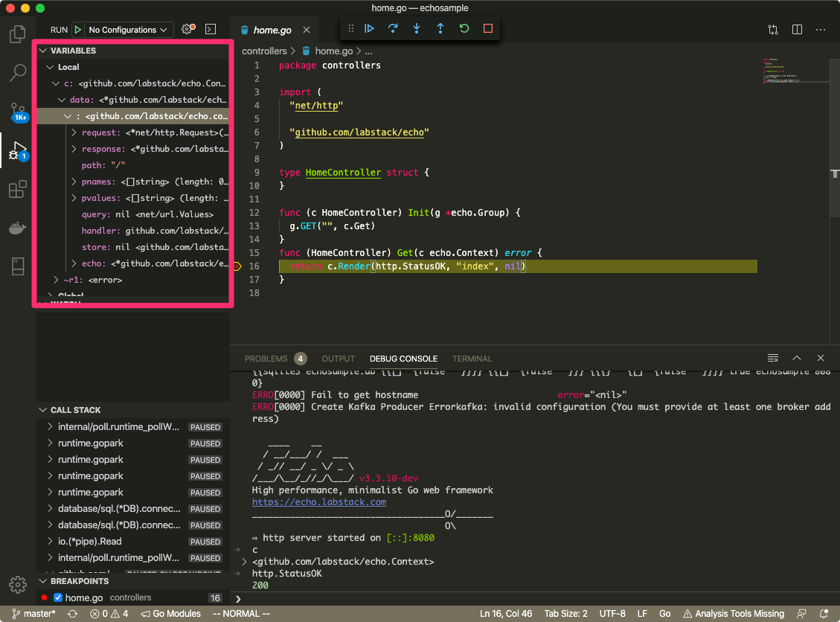
Task: Open the Extensions view in activity bar
Action: [17, 190]
